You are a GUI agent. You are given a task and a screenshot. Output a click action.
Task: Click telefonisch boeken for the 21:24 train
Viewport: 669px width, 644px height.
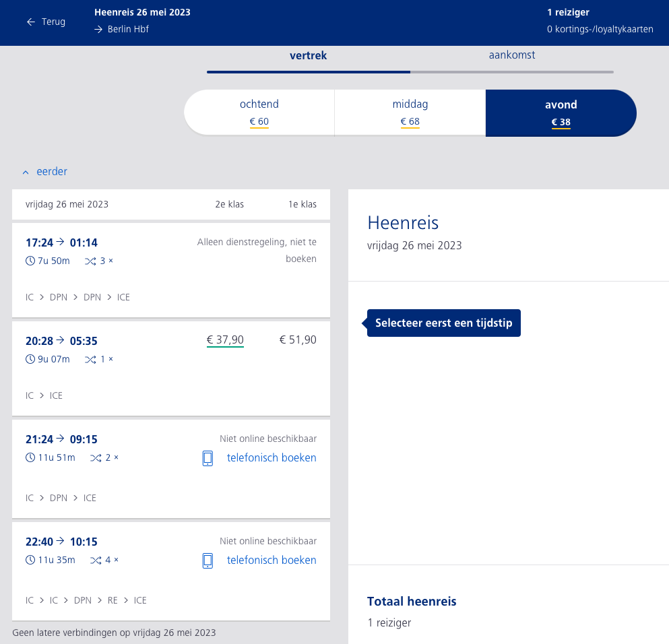271,458
